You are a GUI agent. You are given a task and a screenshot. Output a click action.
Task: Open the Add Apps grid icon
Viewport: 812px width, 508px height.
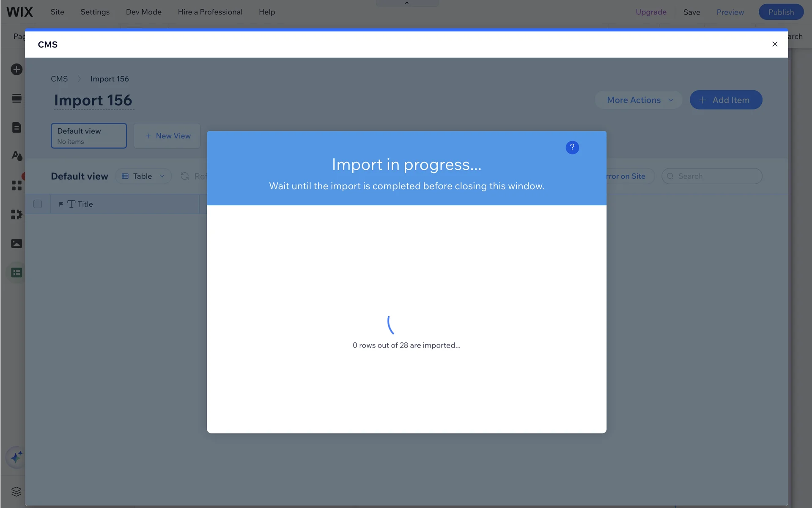[16, 185]
